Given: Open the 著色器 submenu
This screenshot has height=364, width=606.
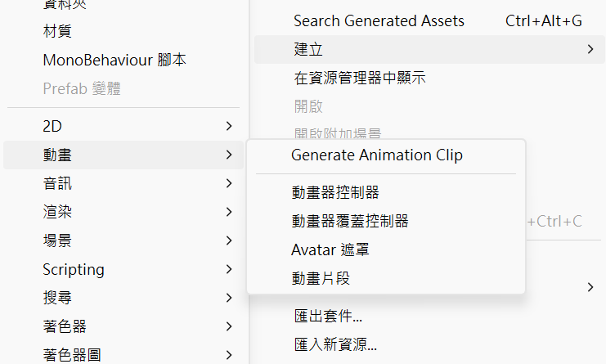Looking at the screenshot, I should [x=123, y=326].
